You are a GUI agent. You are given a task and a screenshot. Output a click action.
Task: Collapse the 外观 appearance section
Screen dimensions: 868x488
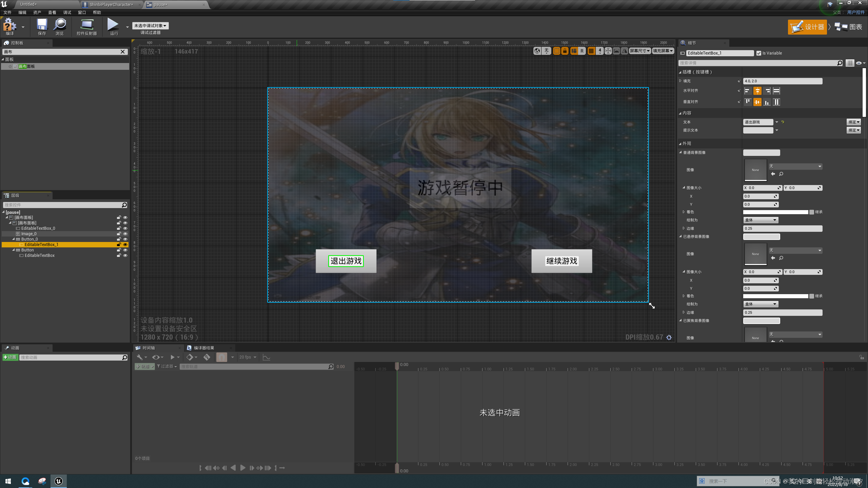[680, 144]
